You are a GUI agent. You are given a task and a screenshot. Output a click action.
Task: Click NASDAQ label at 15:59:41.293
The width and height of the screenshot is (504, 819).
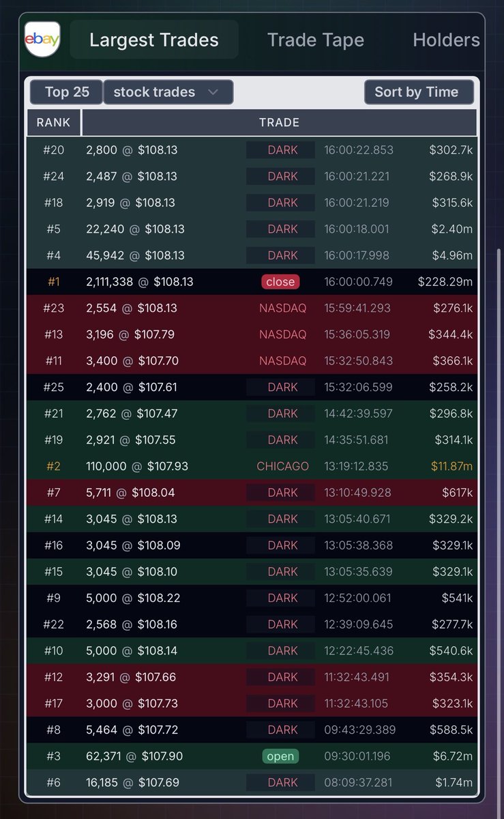point(283,308)
